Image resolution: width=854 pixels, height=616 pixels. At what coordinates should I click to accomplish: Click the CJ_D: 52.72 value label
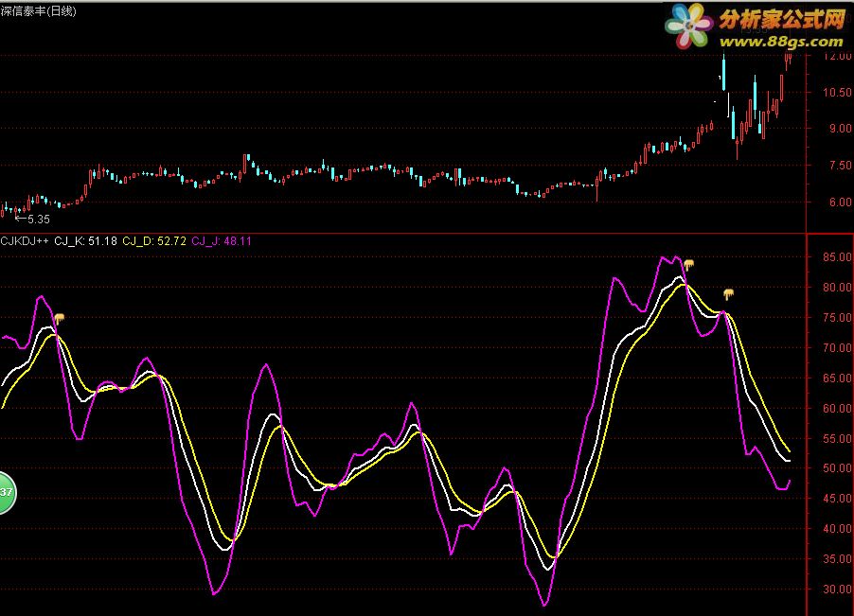(154, 241)
